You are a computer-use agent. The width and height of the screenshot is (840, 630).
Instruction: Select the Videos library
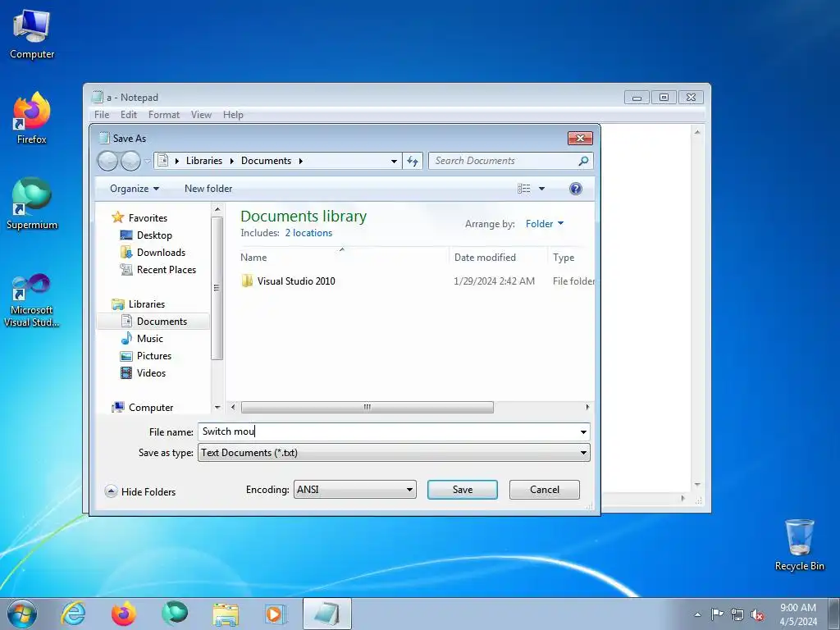click(151, 372)
